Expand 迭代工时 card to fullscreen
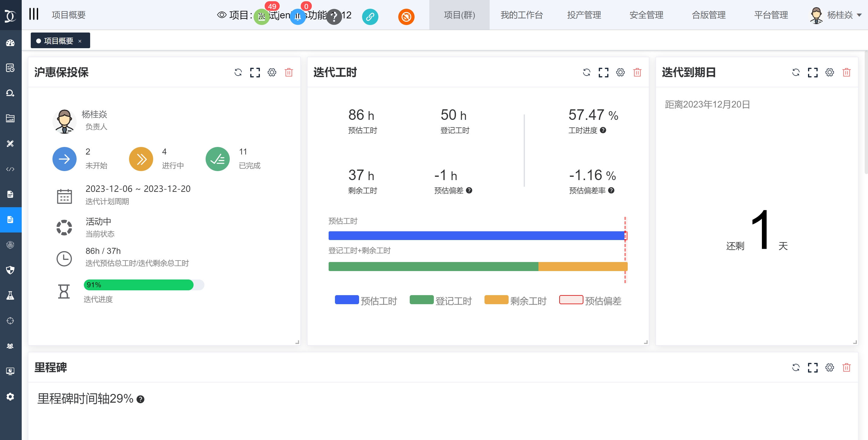Viewport: 868px width, 440px height. click(603, 72)
